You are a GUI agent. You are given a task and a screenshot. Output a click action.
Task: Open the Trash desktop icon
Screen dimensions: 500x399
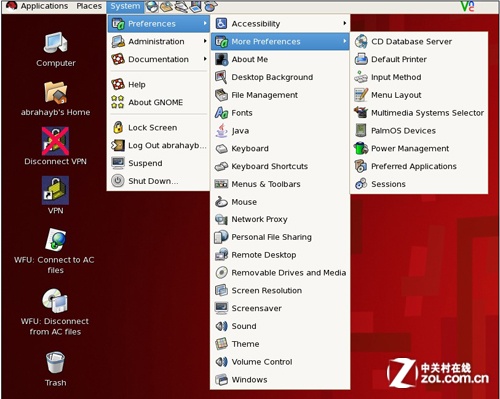click(55, 362)
